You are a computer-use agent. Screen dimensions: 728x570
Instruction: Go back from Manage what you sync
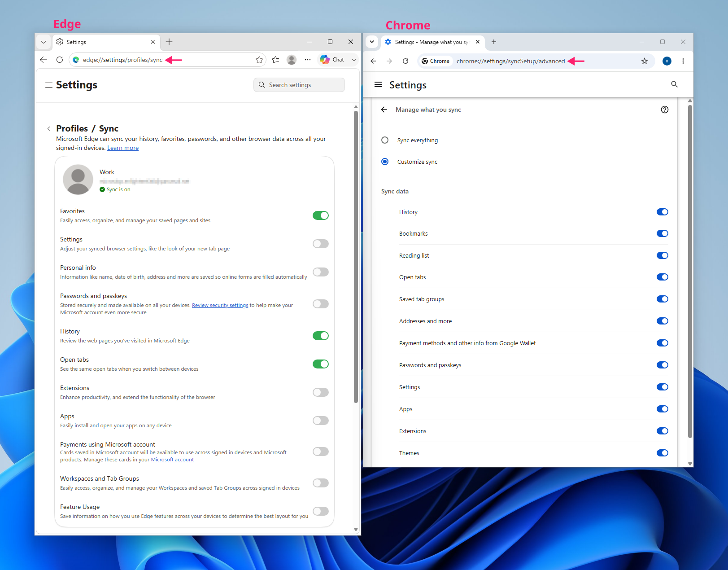click(x=384, y=110)
